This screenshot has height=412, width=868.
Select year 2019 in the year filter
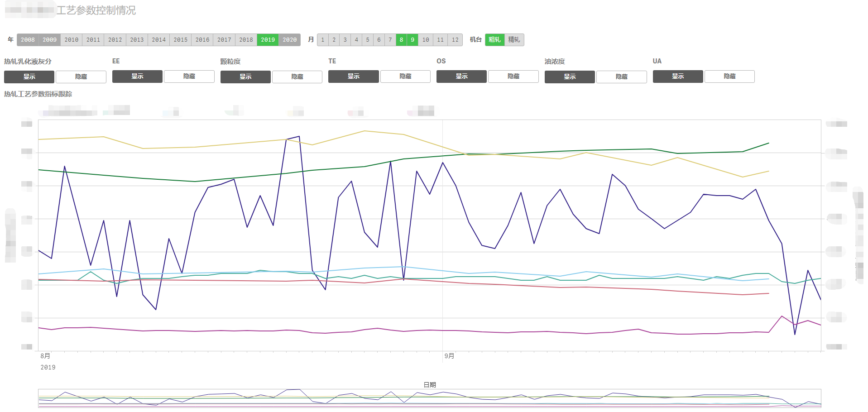pyautogui.click(x=268, y=40)
